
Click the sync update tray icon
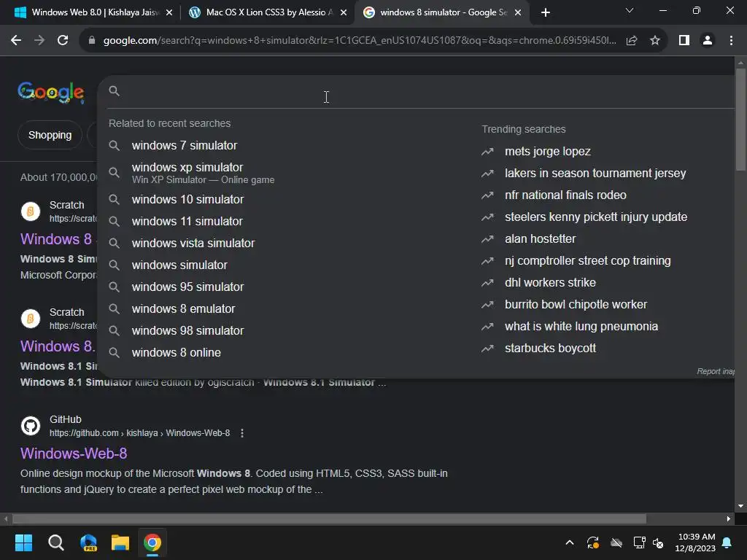click(x=593, y=542)
